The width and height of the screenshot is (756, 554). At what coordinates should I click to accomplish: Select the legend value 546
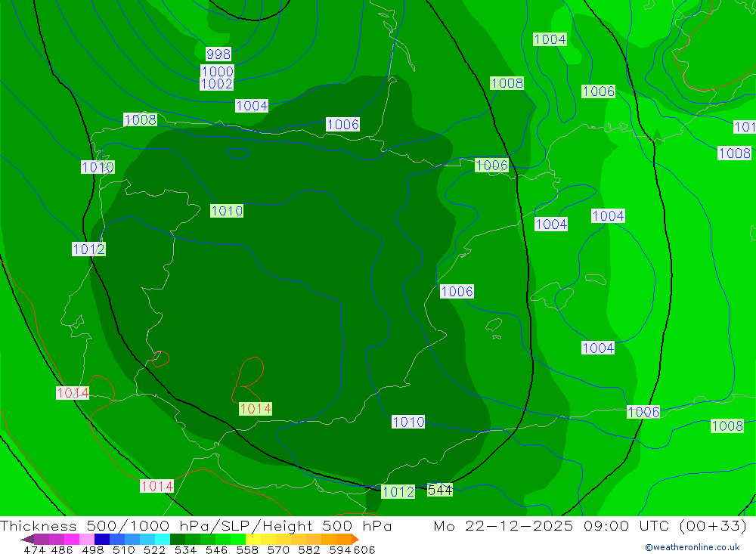pyautogui.click(x=216, y=550)
